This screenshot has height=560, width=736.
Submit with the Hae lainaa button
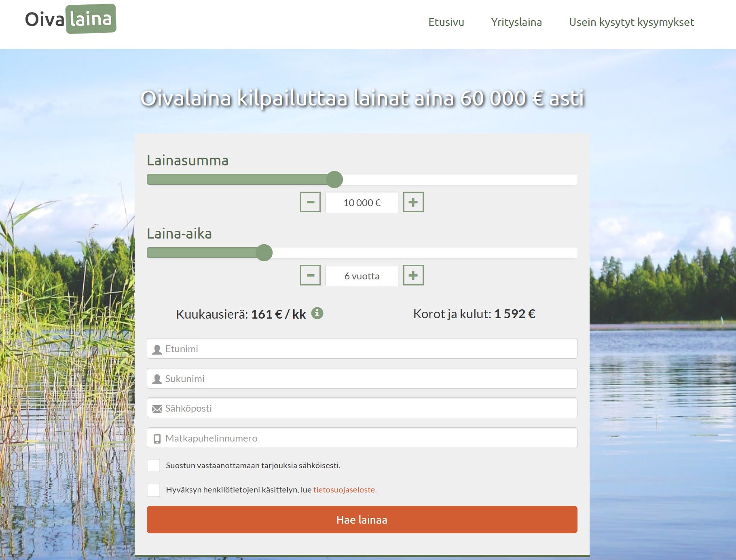pos(362,520)
